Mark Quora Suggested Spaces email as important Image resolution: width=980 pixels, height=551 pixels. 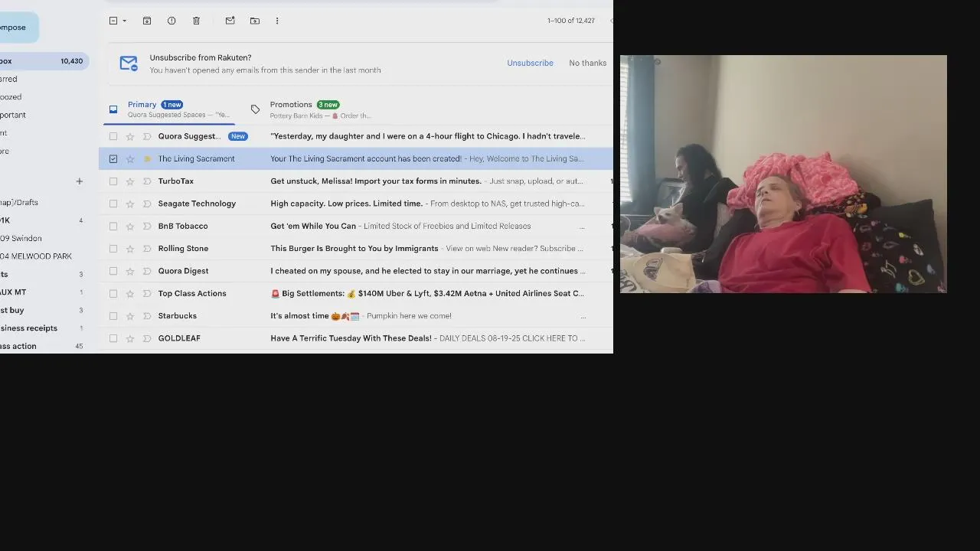pos(147,136)
